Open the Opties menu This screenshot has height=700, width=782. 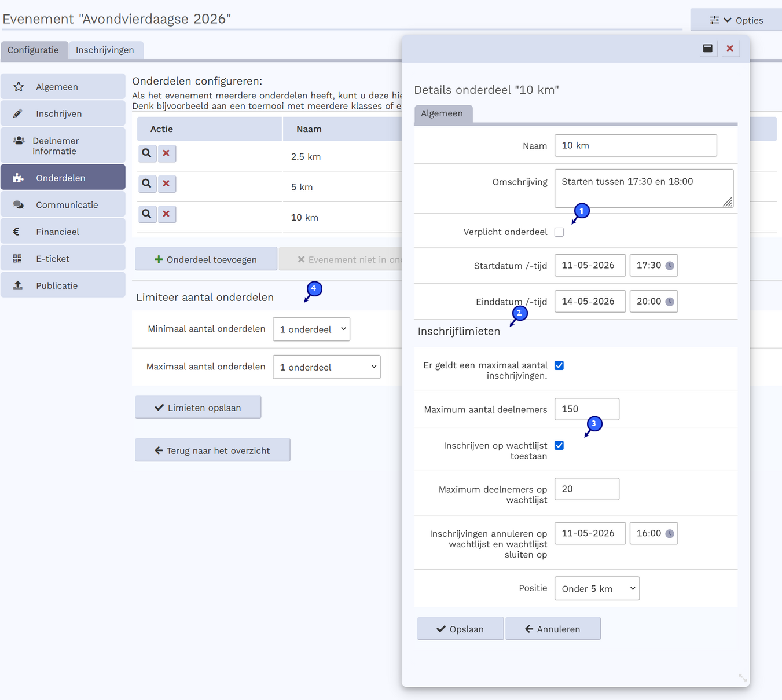click(736, 20)
